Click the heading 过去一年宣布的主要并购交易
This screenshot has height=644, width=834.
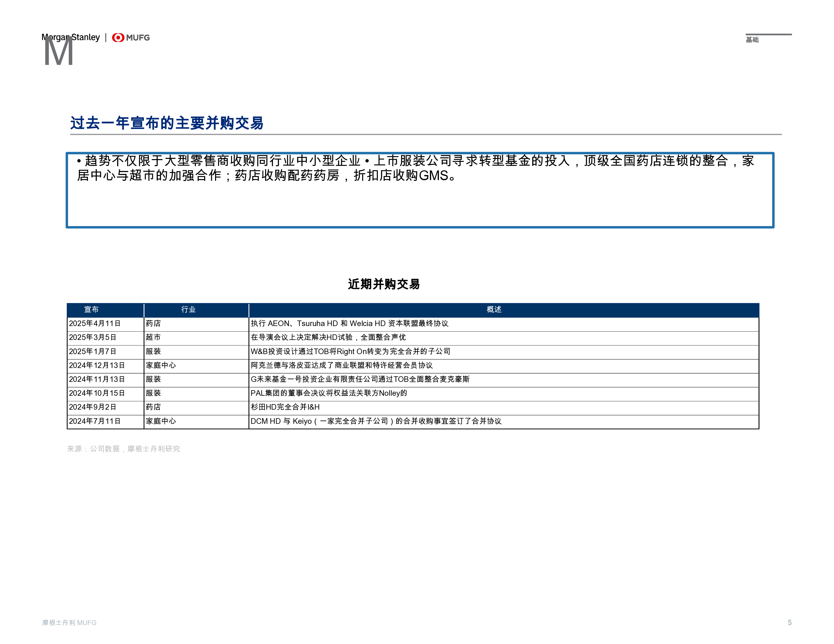[167, 123]
